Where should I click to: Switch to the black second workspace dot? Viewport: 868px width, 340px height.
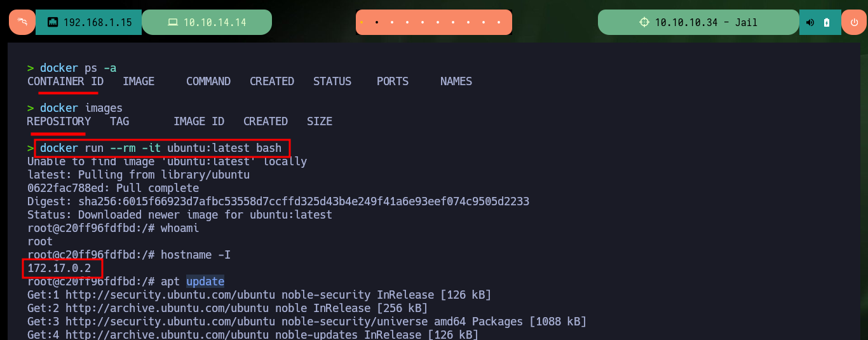click(377, 22)
